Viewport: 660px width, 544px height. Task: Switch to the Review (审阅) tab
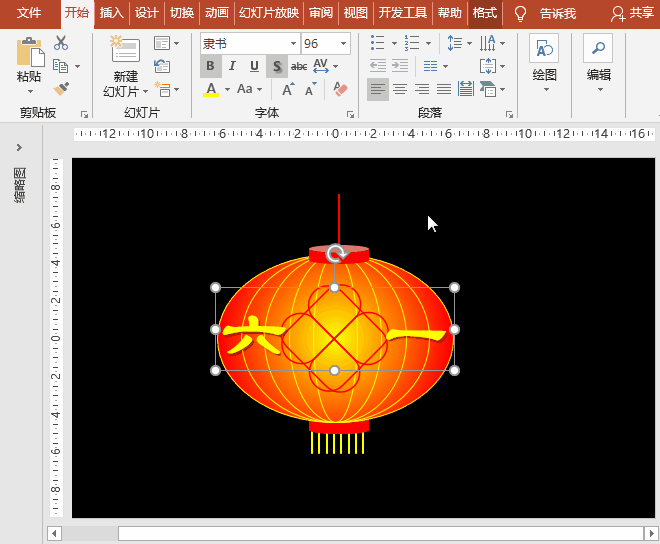(x=321, y=13)
